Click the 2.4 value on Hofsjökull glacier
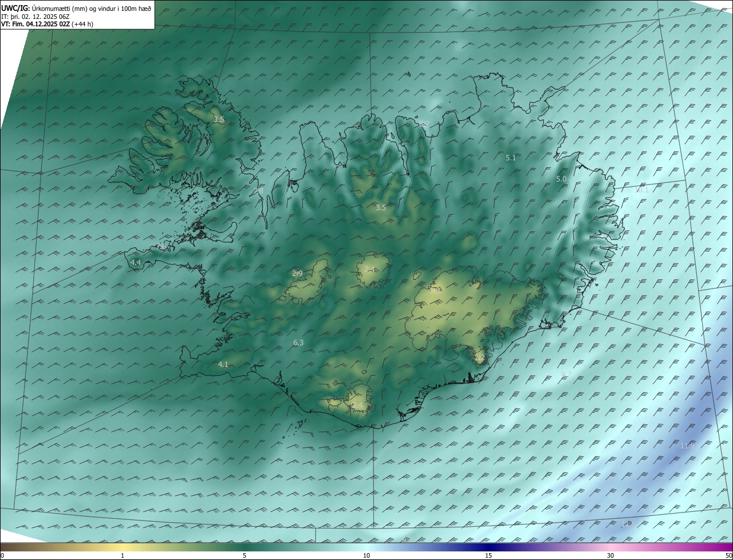Screen dimensions: 733x560 371,269
